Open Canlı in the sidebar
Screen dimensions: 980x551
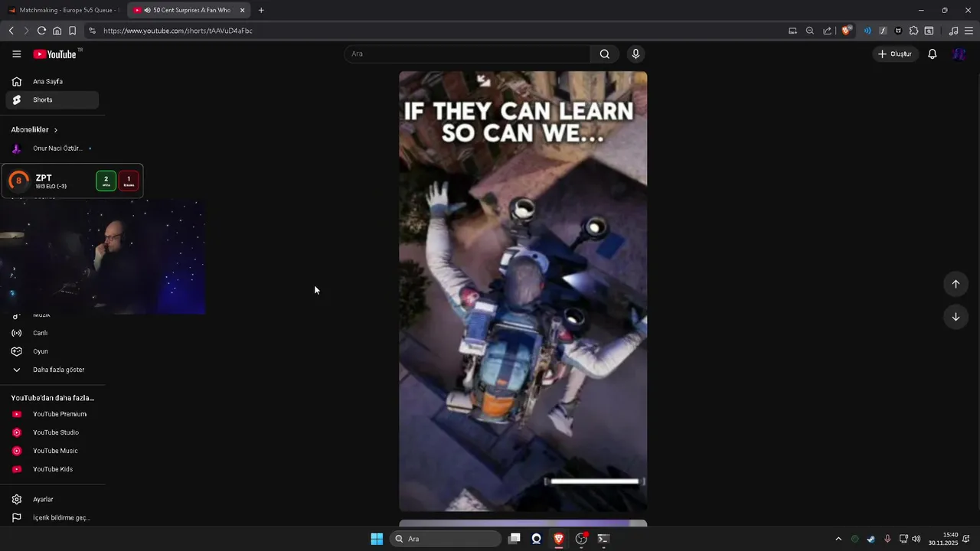pos(52,333)
